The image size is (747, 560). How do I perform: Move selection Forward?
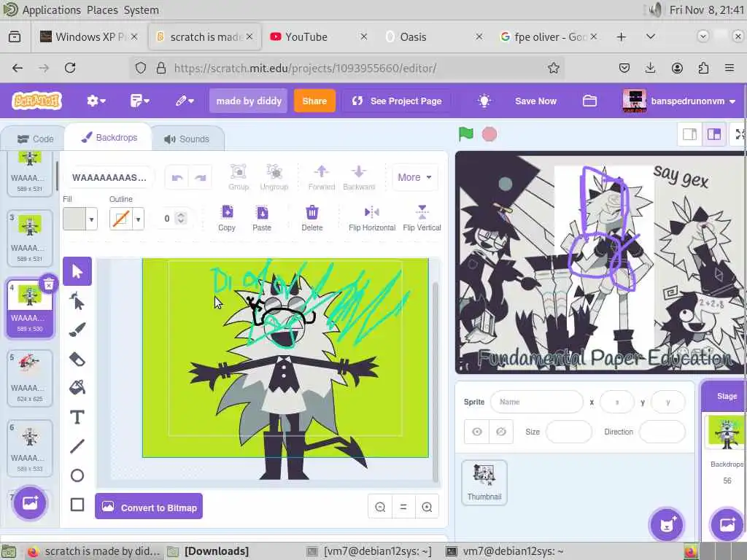(x=322, y=177)
